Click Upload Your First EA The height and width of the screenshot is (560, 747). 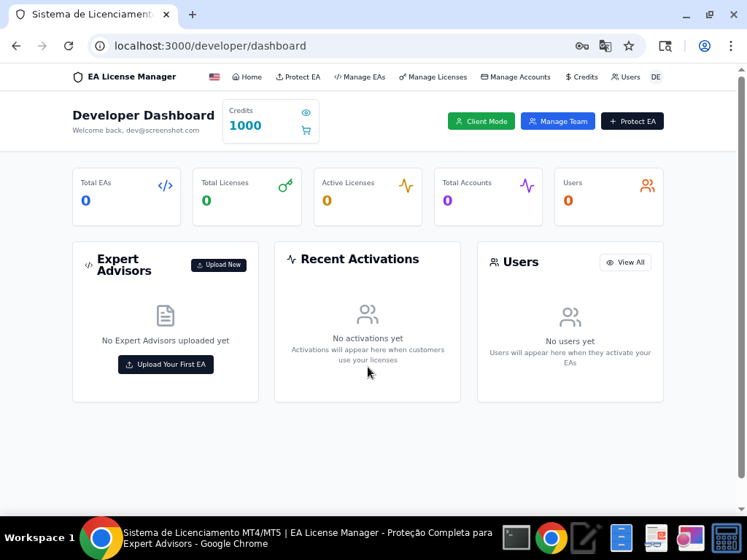(166, 364)
